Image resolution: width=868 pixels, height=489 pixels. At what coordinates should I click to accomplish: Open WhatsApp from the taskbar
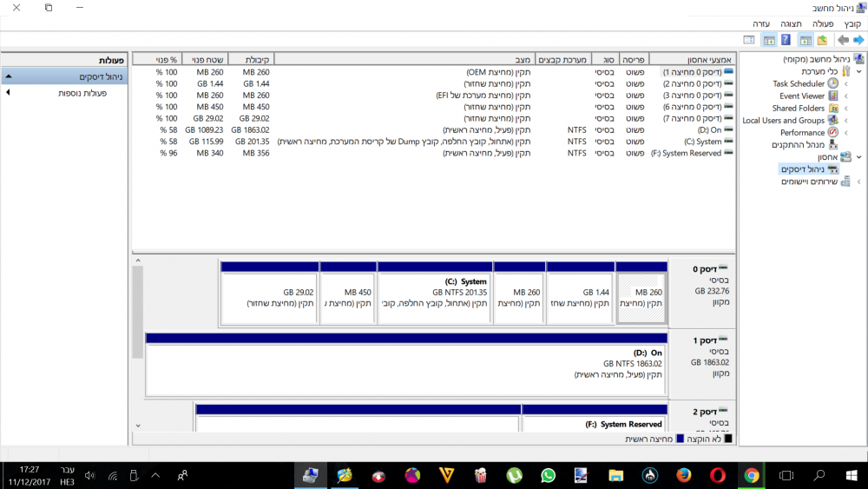pyautogui.click(x=548, y=476)
